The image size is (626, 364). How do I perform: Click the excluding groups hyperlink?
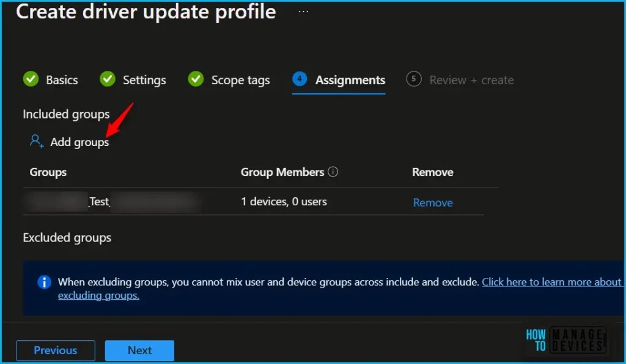(98, 296)
